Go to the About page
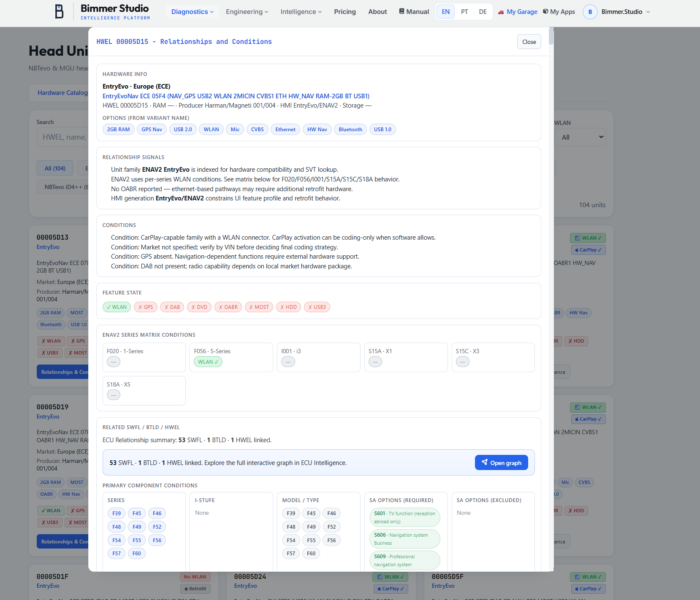Image resolution: width=700 pixels, height=600 pixels. point(377,12)
